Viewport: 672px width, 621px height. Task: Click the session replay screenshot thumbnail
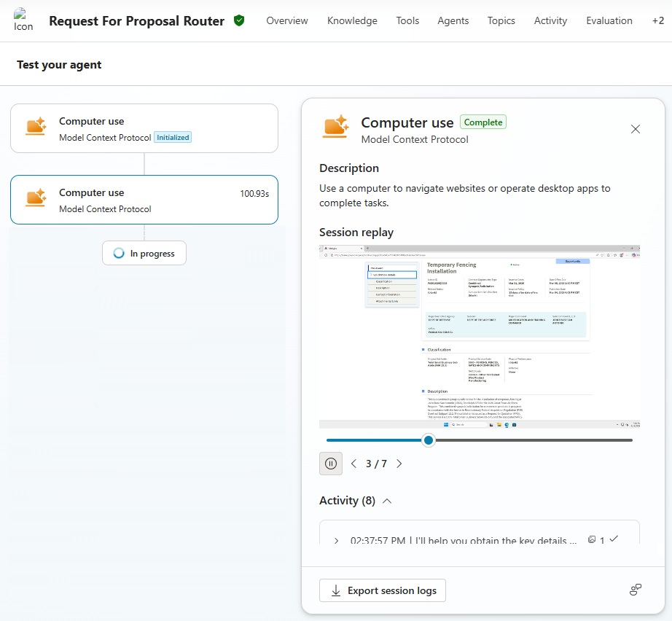pyautogui.click(x=480, y=336)
